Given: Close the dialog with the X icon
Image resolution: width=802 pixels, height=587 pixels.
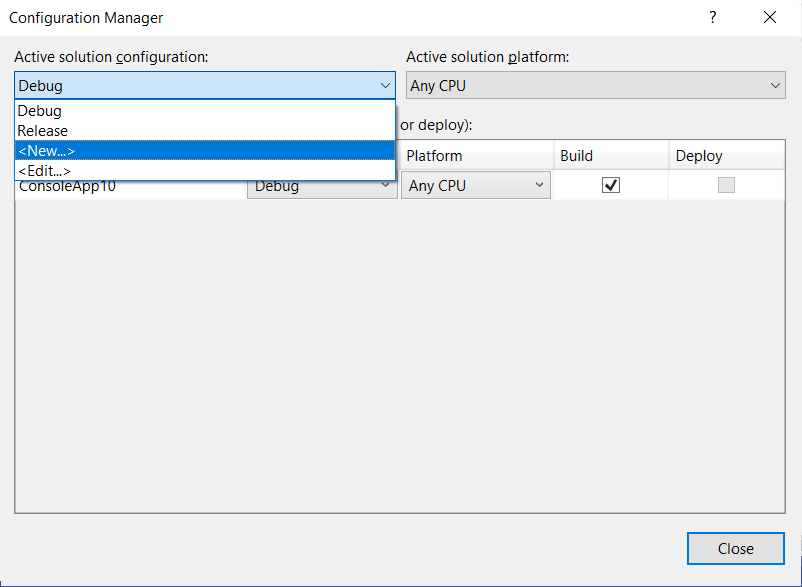Looking at the screenshot, I should 769,17.
